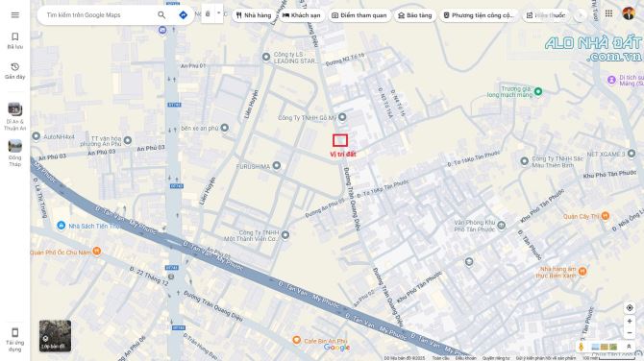This screenshot has height=361, width=644.
Task: Zoom in with the plus button
Action: (x=630, y=322)
